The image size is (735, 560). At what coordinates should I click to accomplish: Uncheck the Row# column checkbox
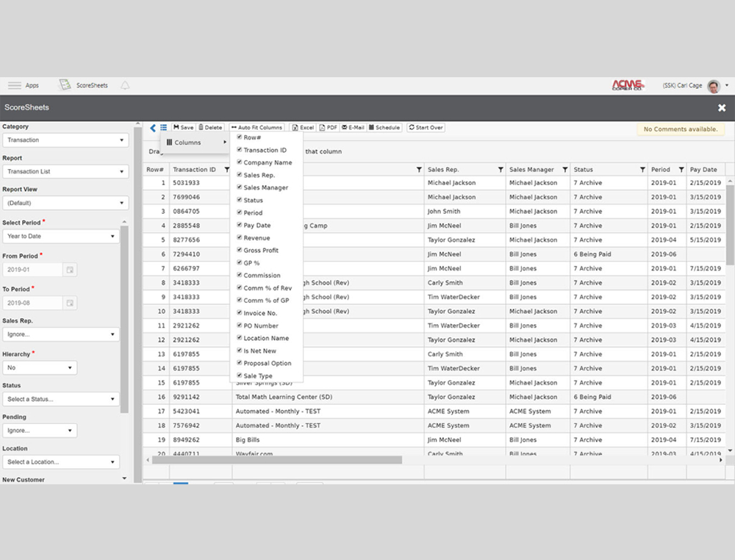tap(239, 137)
